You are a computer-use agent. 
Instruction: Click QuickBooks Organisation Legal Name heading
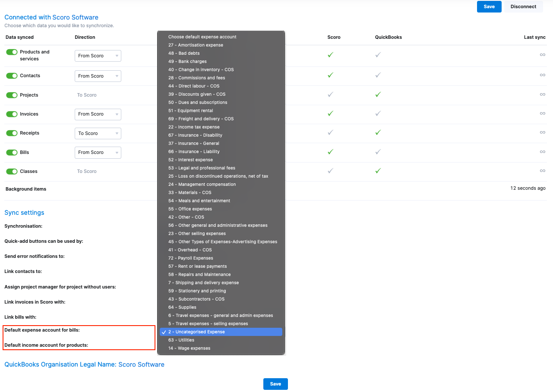[x=84, y=364]
